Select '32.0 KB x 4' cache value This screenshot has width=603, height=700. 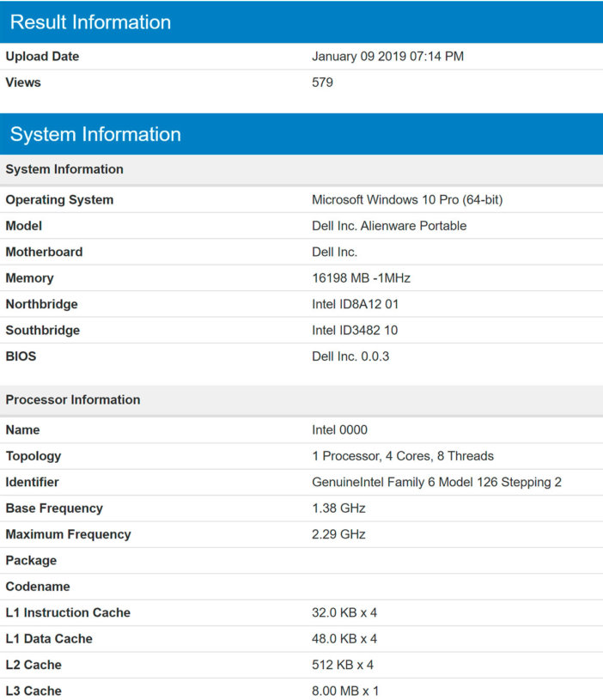[344, 612]
